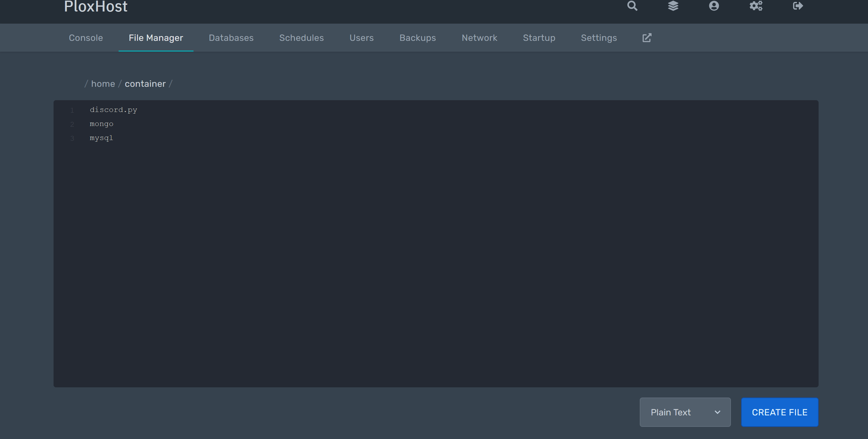Click the Plain Text language selector
This screenshot has height=439, width=868.
(685, 412)
